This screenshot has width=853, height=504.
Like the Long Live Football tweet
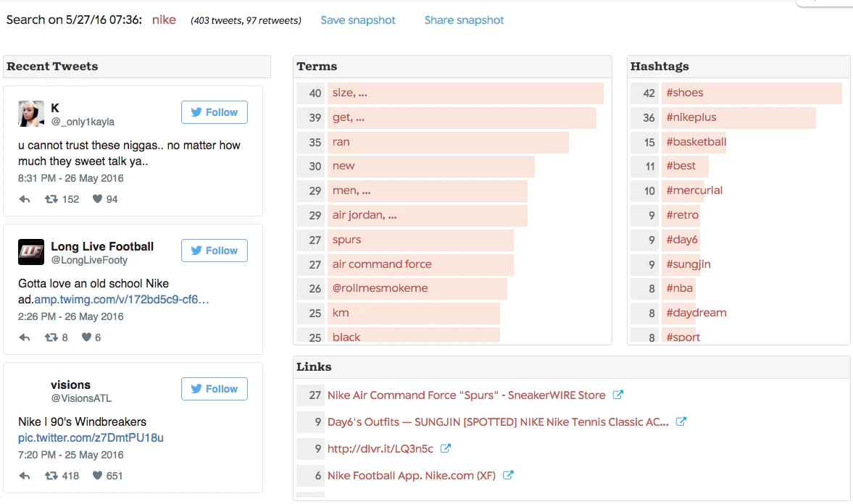tap(86, 337)
